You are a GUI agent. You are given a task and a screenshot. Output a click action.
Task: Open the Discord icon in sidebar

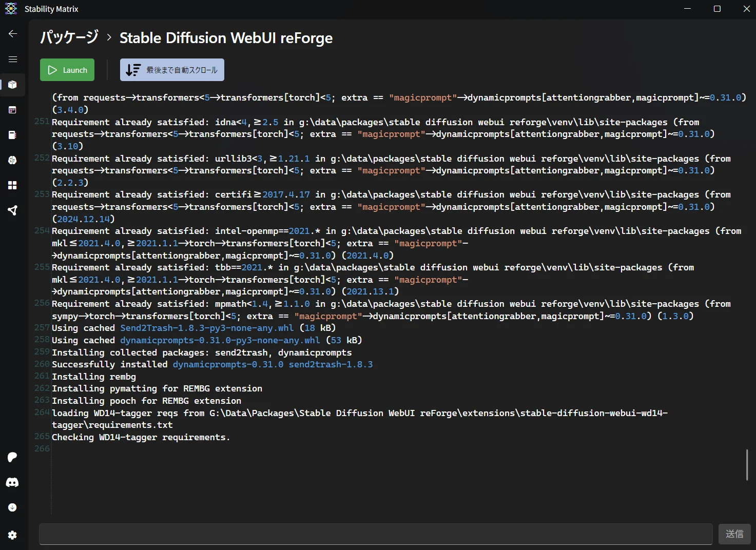click(13, 482)
